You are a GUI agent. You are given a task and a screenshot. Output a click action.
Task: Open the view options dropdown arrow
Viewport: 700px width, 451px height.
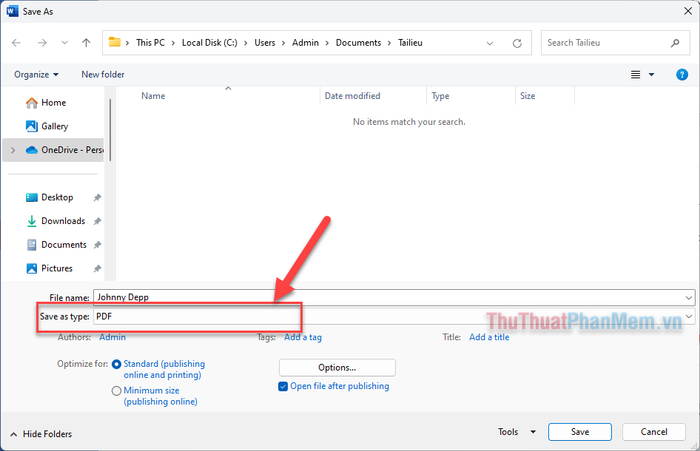pos(651,75)
